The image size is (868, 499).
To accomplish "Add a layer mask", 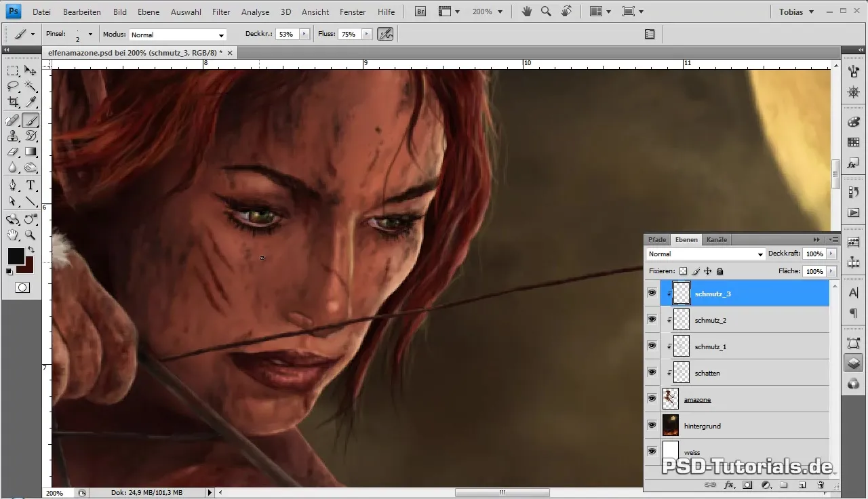I will coord(747,485).
